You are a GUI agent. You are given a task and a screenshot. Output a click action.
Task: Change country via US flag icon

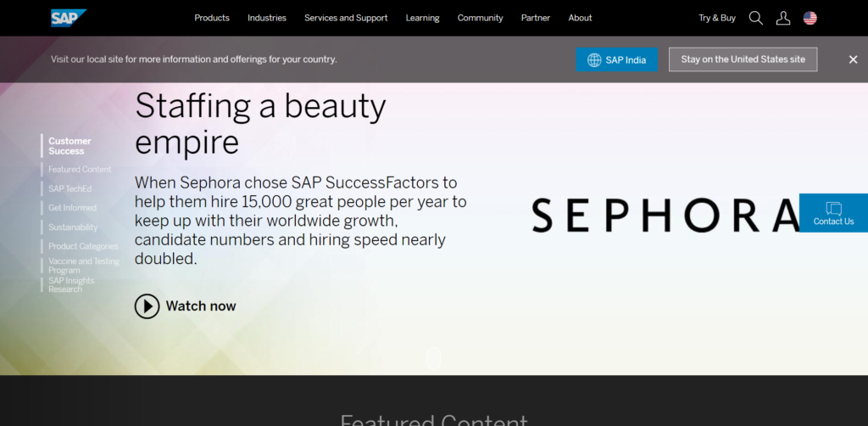pos(810,18)
